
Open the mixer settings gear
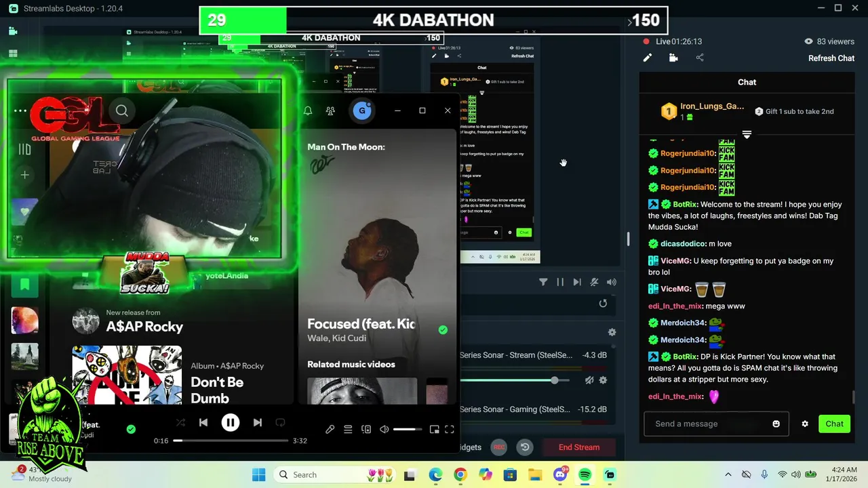pyautogui.click(x=612, y=332)
